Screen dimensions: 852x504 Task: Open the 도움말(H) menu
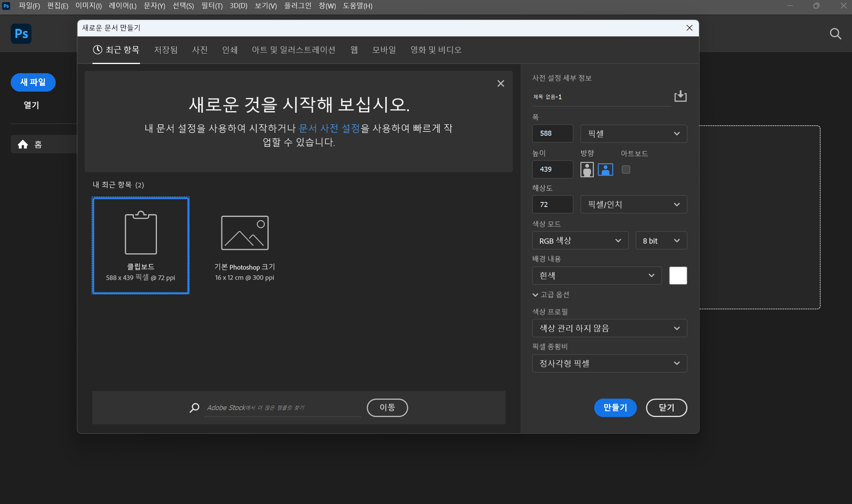click(358, 6)
